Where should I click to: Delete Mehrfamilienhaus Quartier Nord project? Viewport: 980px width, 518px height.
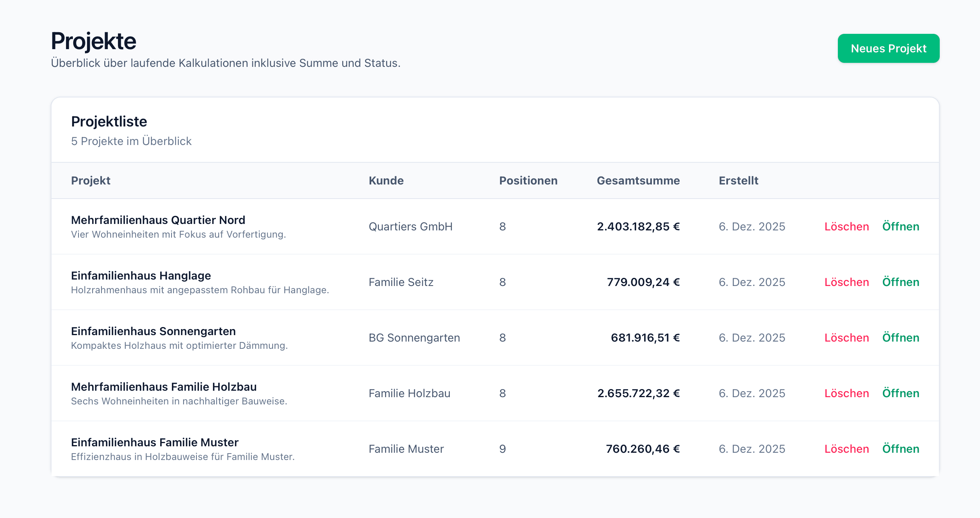[846, 226]
